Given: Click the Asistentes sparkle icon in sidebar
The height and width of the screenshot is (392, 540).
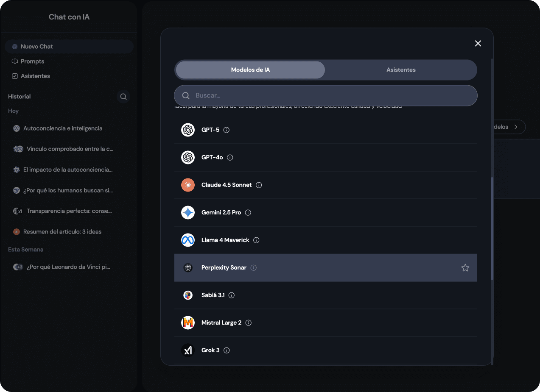Looking at the screenshot, I should (x=15, y=76).
